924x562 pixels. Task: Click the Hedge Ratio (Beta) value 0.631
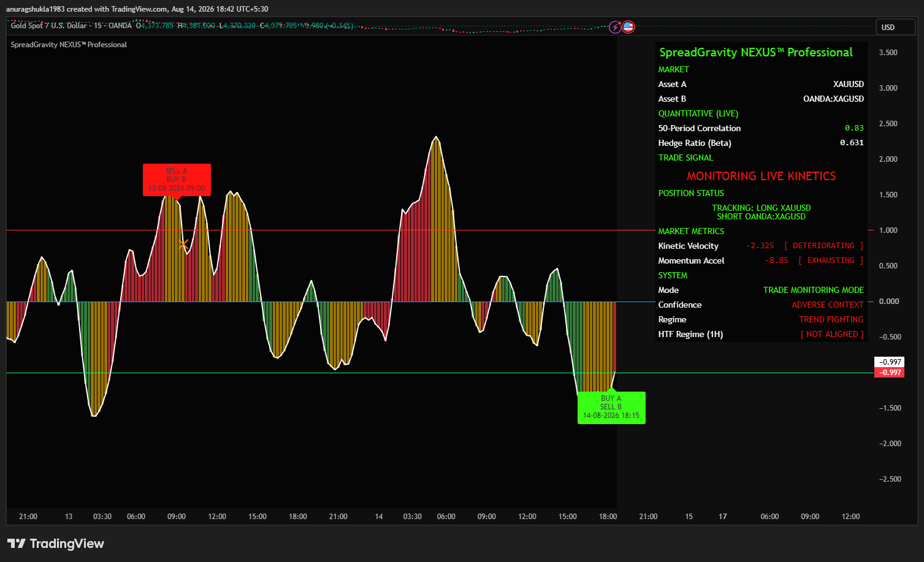click(852, 143)
